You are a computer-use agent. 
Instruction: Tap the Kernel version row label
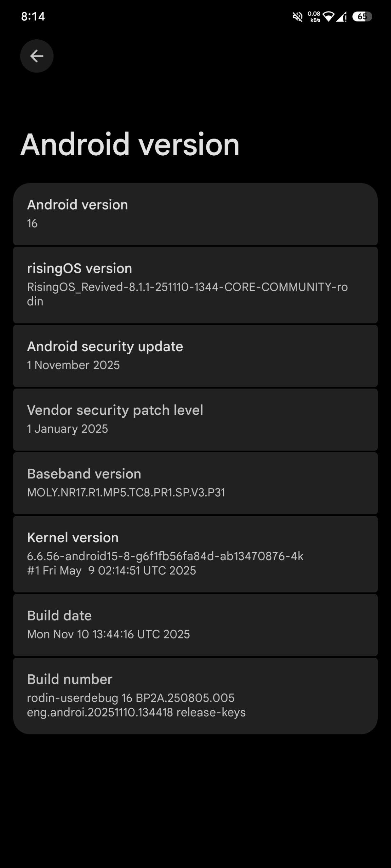[x=73, y=537]
